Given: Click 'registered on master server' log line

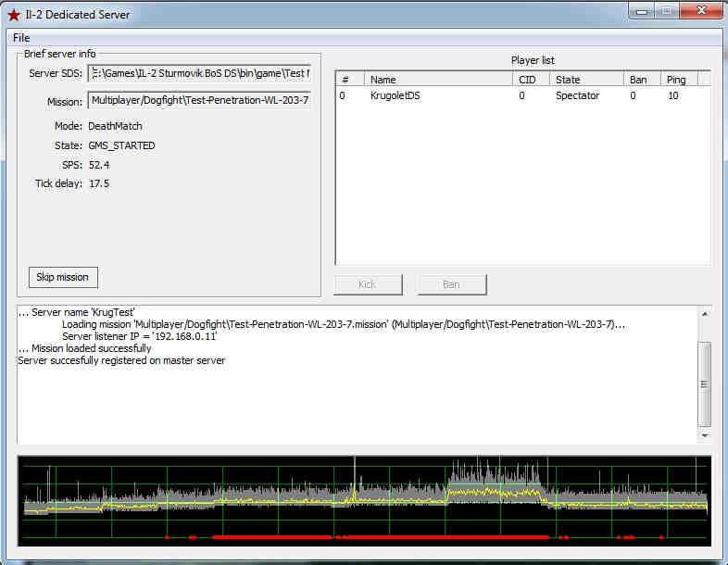Looking at the screenshot, I should tap(121, 360).
